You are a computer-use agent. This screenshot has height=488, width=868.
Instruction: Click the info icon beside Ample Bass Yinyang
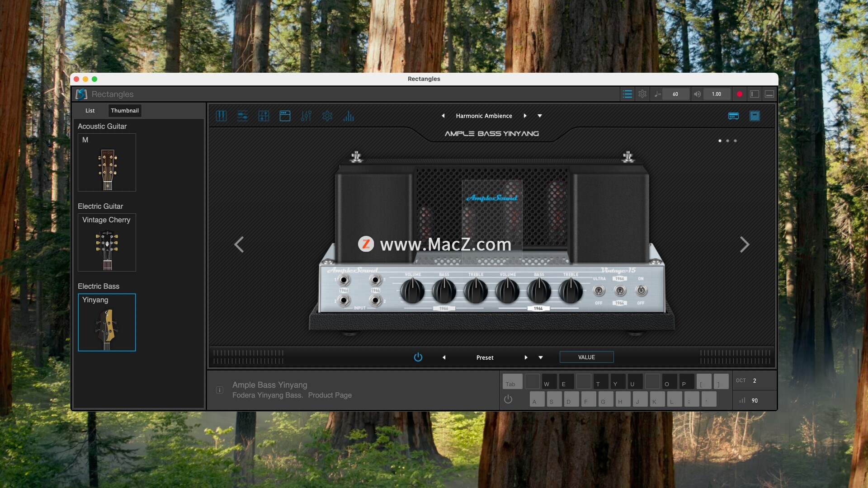click(220, 390)
